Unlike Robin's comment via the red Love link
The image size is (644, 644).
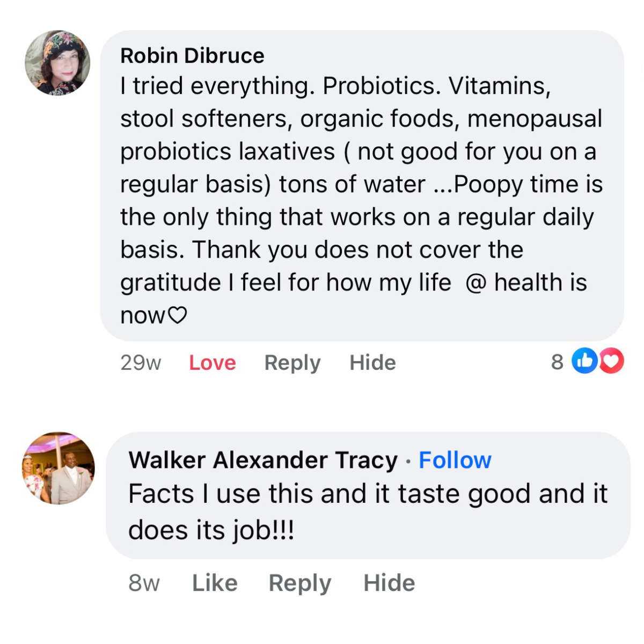[212, 362]
